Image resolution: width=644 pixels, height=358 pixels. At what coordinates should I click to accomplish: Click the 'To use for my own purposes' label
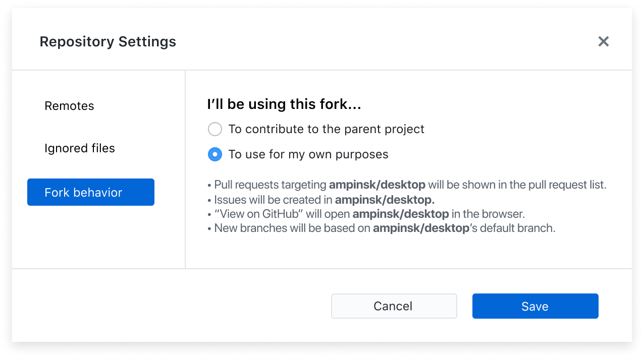pos(308,154)
